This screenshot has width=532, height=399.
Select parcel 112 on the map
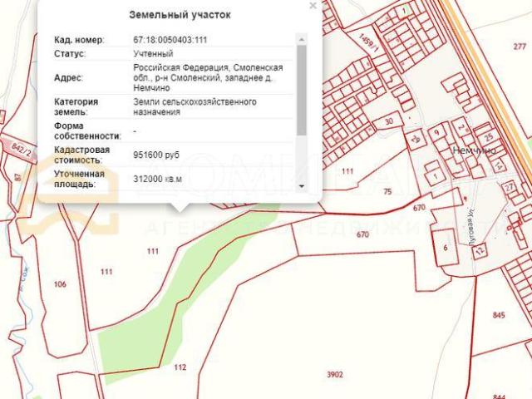click(x=180, y=367)
